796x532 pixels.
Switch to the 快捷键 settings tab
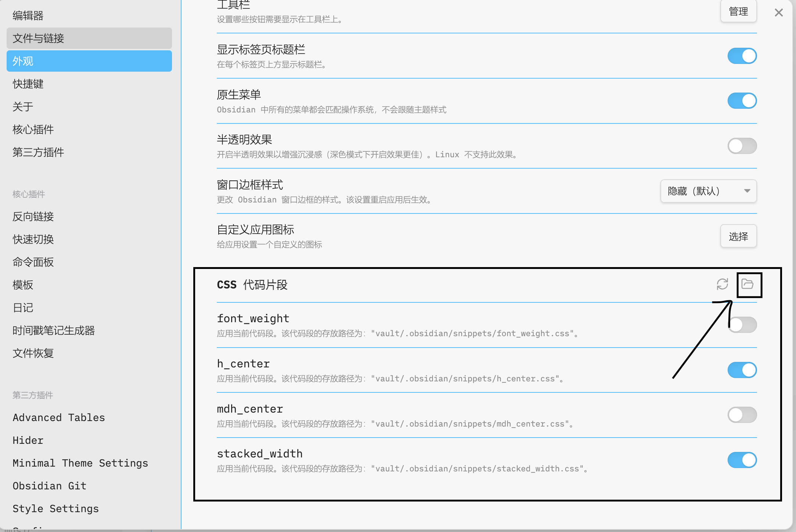28,84
